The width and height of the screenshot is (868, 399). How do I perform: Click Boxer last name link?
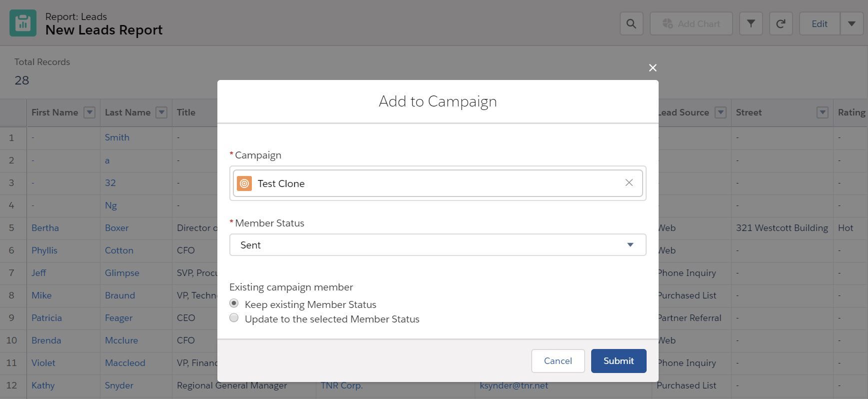click(117, 228)
